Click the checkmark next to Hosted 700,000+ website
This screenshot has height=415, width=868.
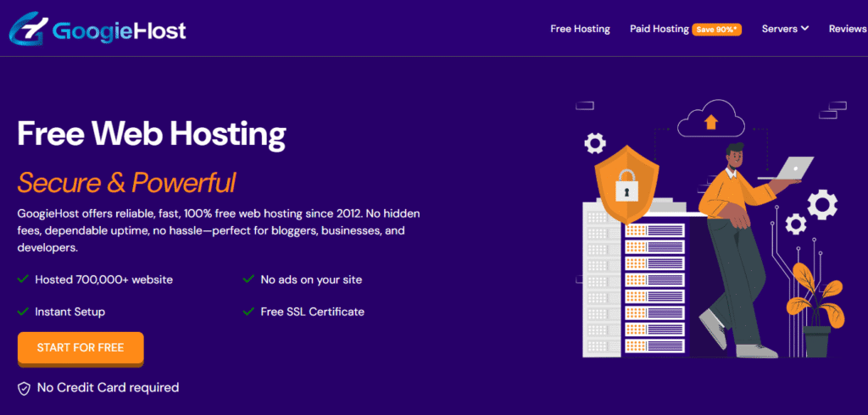click(x=23, y=279)
